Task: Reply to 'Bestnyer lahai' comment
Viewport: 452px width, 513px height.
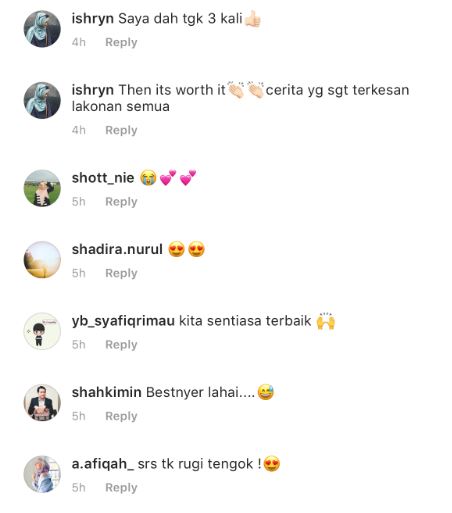Action: [121, 416]
